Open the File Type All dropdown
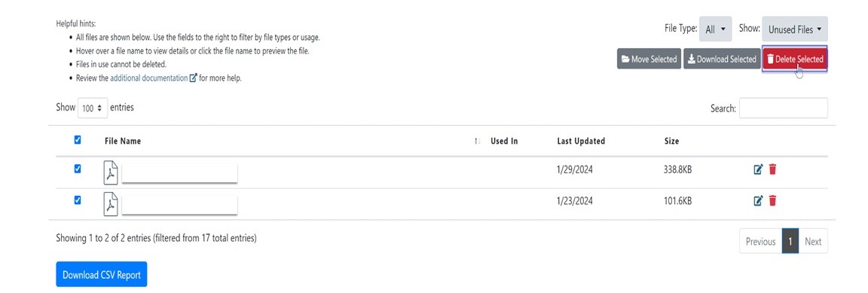The height and width of the screenshot is (293, 868). click(x=715, y=29)
